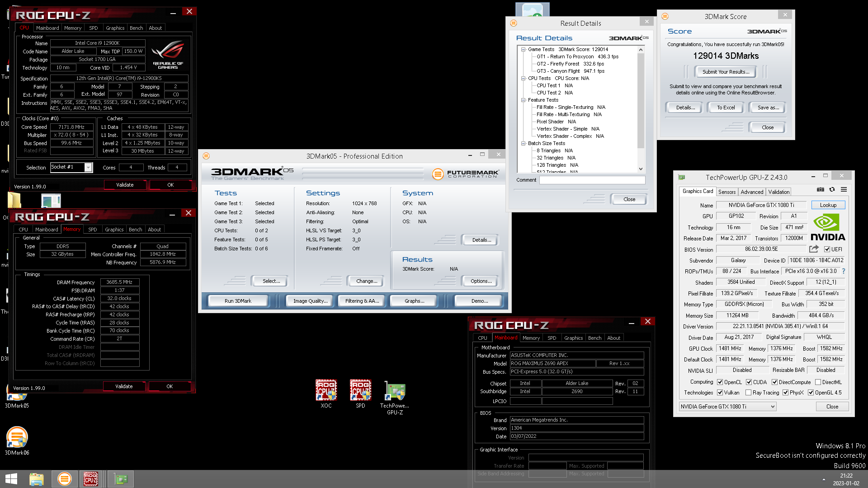
Task: Open GPU-Z hamburger menu
Action: [844, 190]
